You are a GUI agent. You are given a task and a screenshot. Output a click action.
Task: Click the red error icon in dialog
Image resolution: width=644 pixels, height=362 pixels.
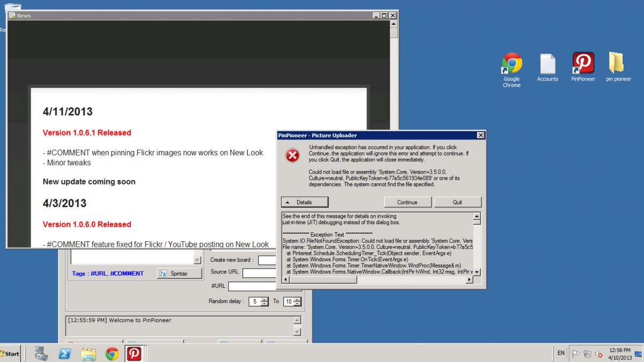pyautogui.click(x=292, y=156)
